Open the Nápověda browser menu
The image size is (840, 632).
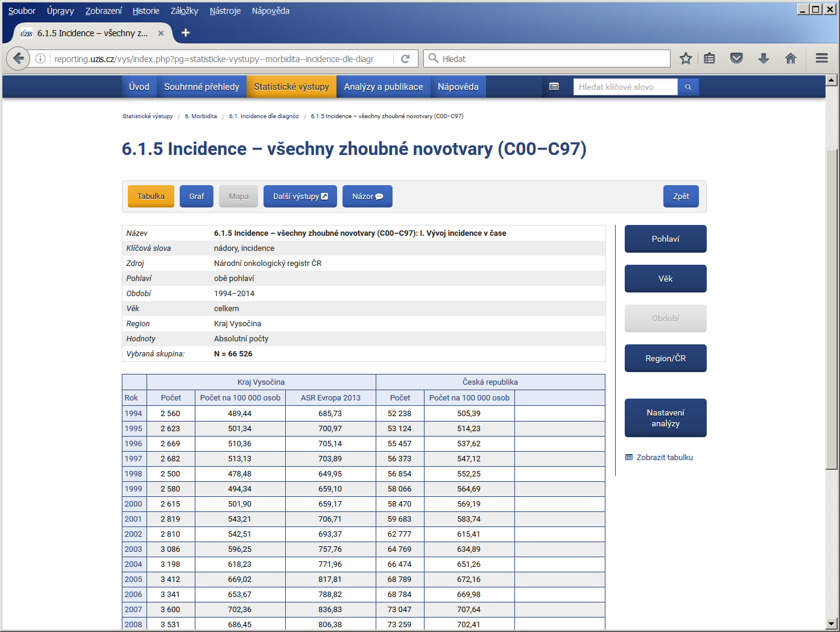(271, 11)
